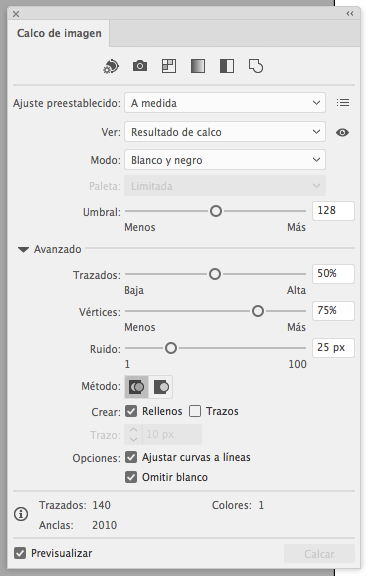Apply the Black and White preset icon

(x=227, y=66)
